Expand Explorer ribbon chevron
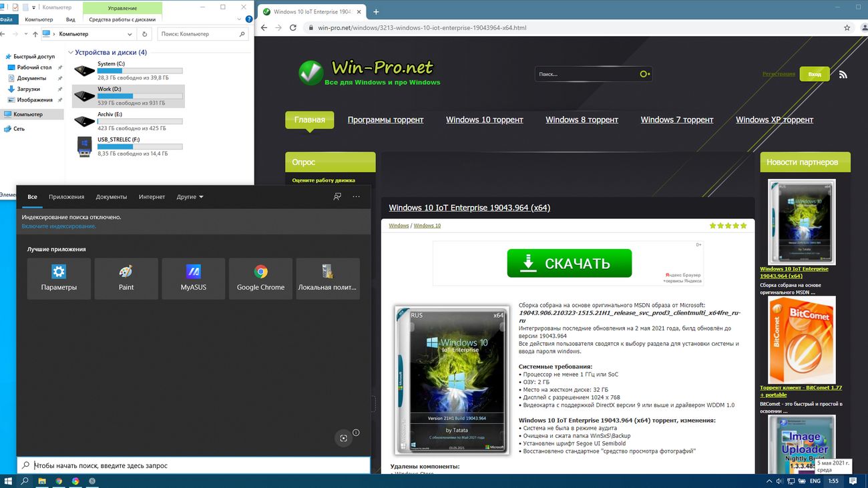This screenshot has height=488, width=868. pos(238,19)
